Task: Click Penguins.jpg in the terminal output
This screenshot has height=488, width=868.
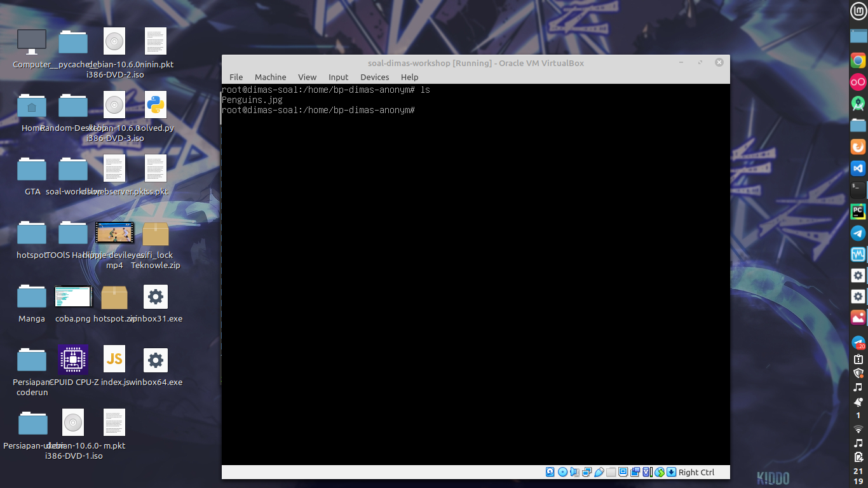Action: point(252,100)
